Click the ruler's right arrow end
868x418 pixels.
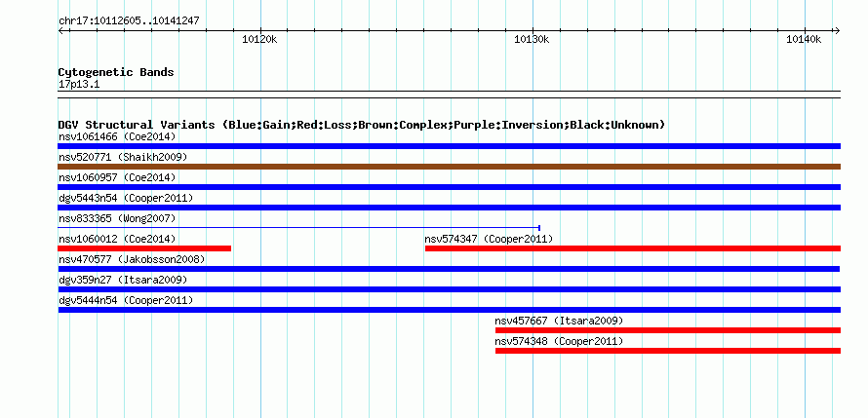click(x=837, y=30)
